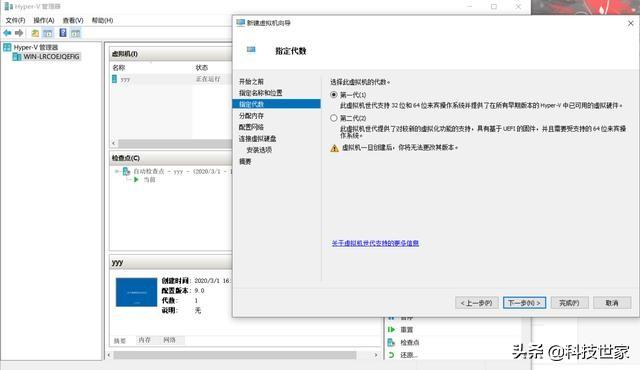Click the Back arrow in Hyper-V toolbar
The image size is (640, 370).
7,33
